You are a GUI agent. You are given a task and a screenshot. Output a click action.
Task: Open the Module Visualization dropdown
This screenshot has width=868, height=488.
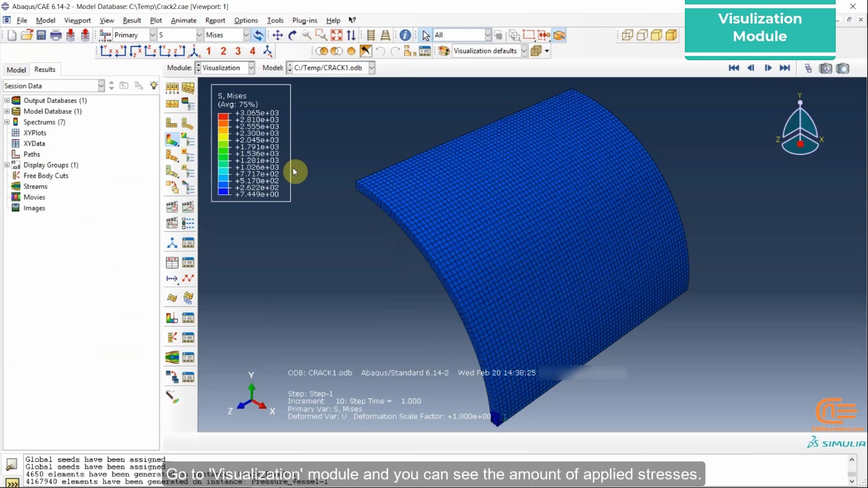pyautogui.click(x=225, y=68)
